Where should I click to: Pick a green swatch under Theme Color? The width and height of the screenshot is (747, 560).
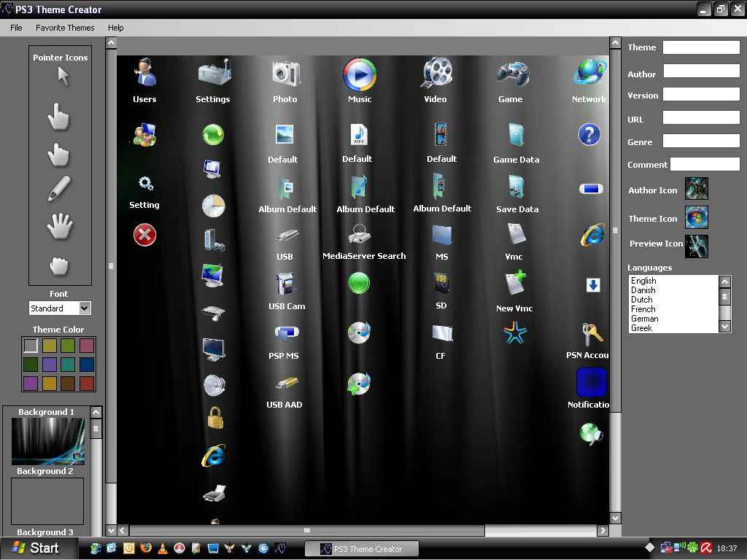(68, 346)
